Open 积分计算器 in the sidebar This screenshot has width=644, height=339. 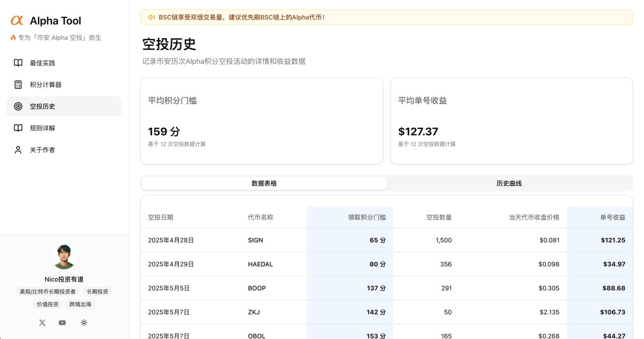64,85
